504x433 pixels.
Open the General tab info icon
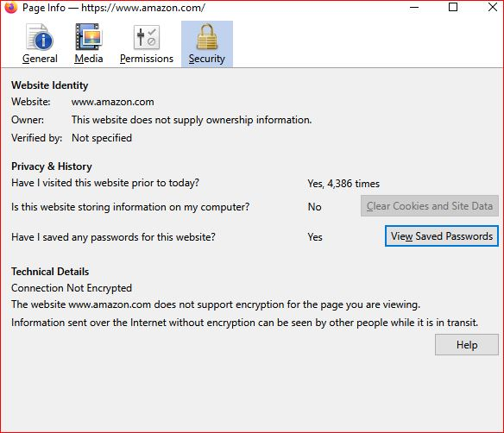point(40,37)
